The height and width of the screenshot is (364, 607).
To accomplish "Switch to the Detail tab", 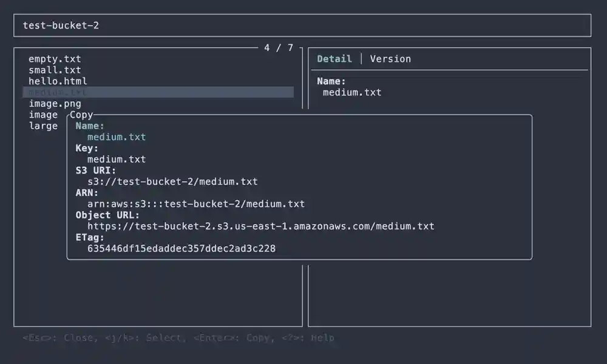I will tap(334, 59).
